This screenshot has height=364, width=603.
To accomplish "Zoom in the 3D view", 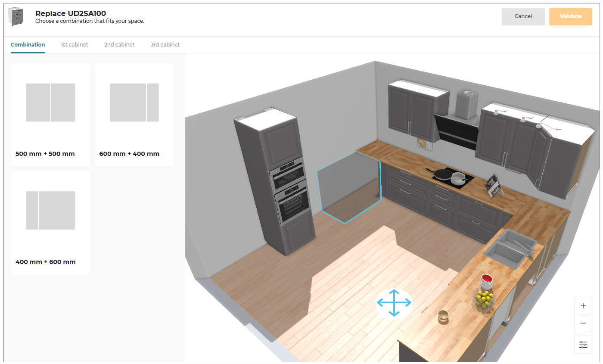I will pos(583,306).
